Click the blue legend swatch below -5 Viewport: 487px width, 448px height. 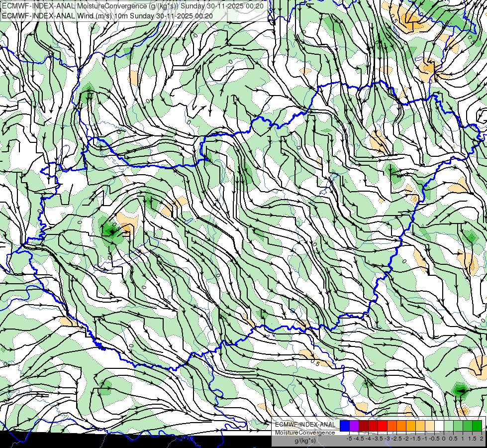(345, 426)
